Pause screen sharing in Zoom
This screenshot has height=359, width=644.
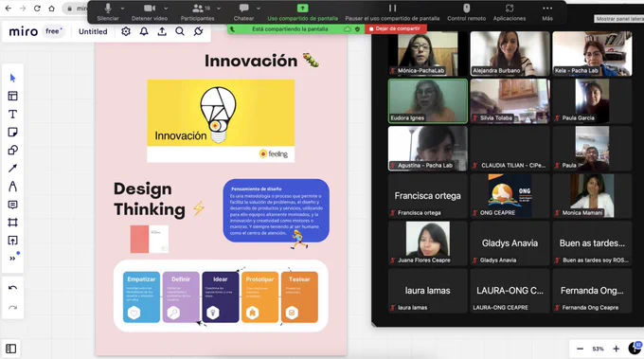point(392,12)
